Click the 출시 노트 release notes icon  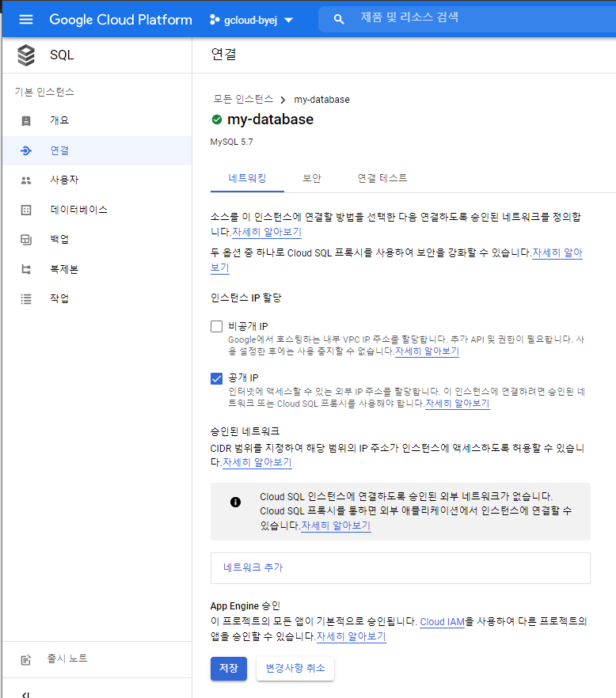(26, 660)
